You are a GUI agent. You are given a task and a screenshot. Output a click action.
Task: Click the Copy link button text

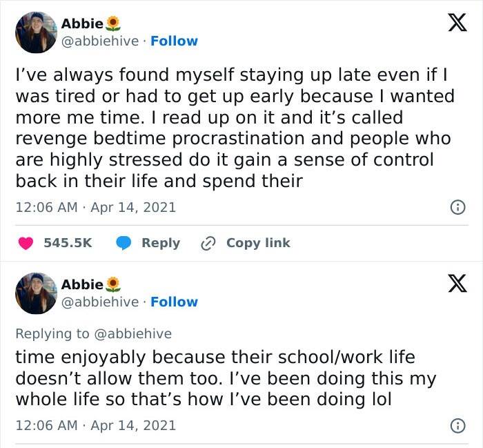coord(258,243)
